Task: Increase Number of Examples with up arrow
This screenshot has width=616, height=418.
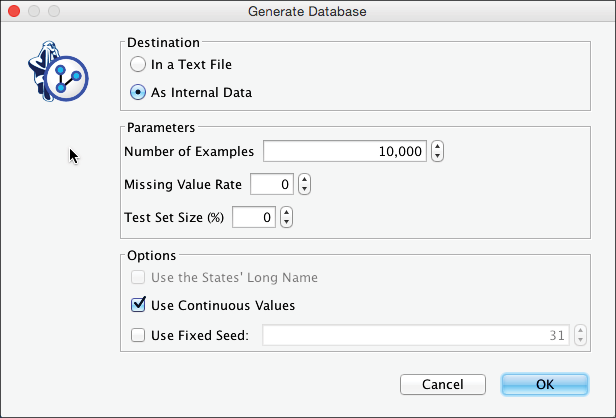Action: (438, 147)
